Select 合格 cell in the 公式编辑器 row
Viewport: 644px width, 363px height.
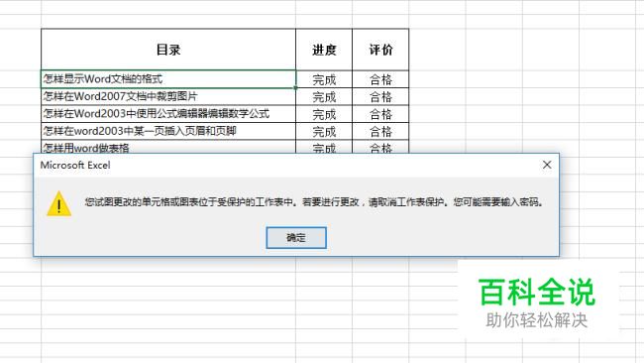(380, 114)
